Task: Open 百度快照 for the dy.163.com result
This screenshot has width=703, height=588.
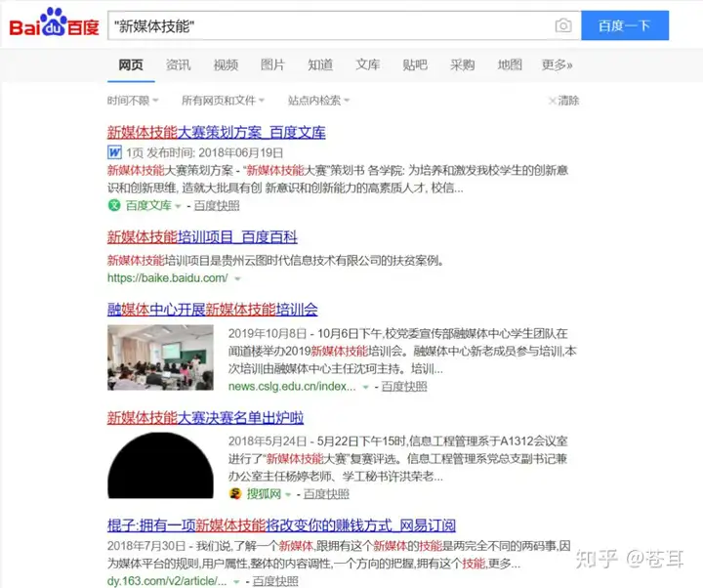Action: (x=274, y=581)
